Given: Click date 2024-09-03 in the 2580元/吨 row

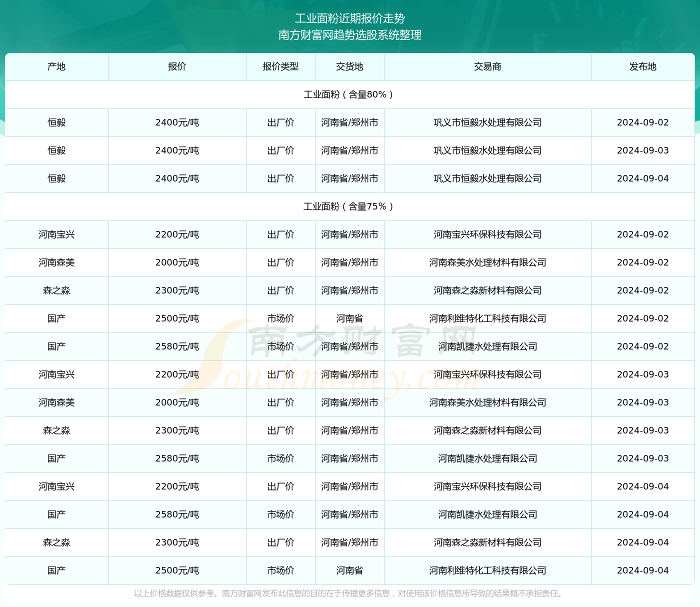Looking at the screenshot, I should pos(643,458).
